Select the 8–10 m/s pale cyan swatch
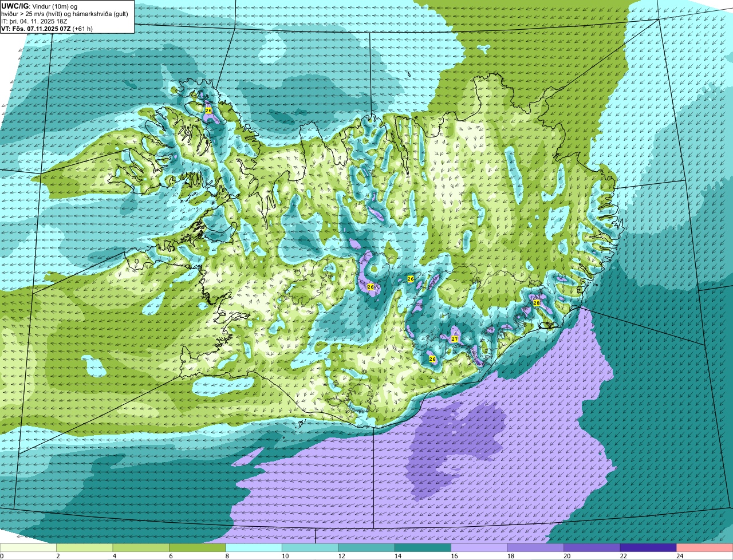Viewport: 733px width, 560px height. click(254, 547)
